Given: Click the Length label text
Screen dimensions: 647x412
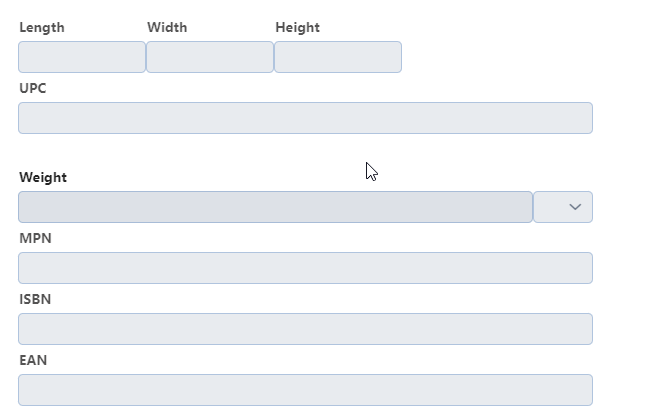Looking at the screenshot, I should coord(42,27).
